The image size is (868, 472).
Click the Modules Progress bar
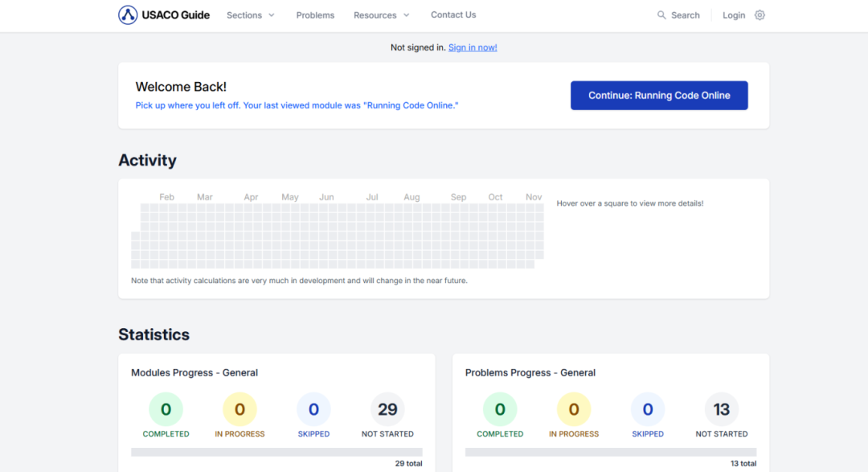(x=276, y=452)
